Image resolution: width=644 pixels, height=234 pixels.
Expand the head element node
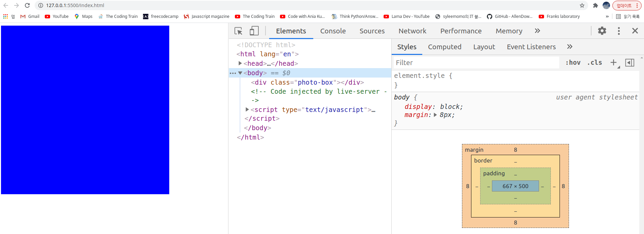point(240,63)
